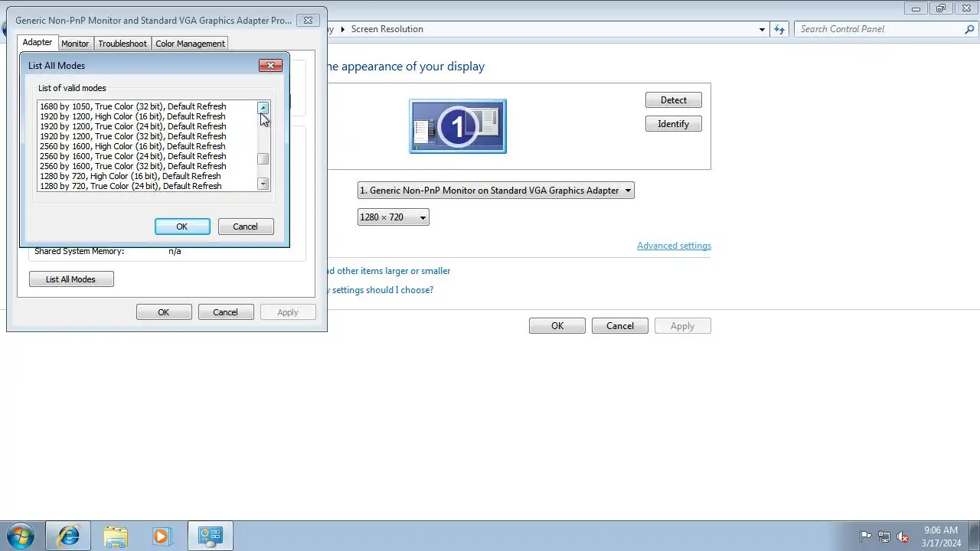980x551 pixels.
Task: Open the Troubleshoot tab
Action: [x=122, y=44]
